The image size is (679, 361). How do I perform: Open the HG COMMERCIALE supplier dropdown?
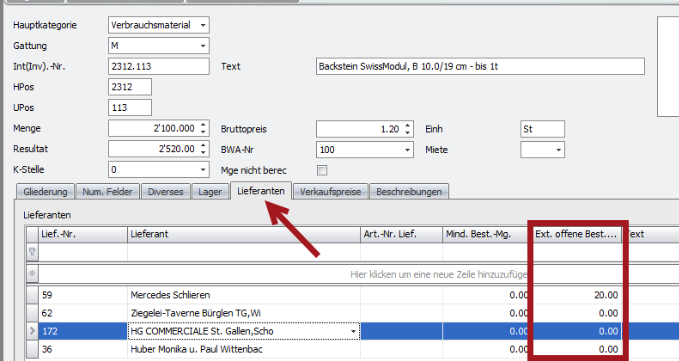(x=353, y=332)
